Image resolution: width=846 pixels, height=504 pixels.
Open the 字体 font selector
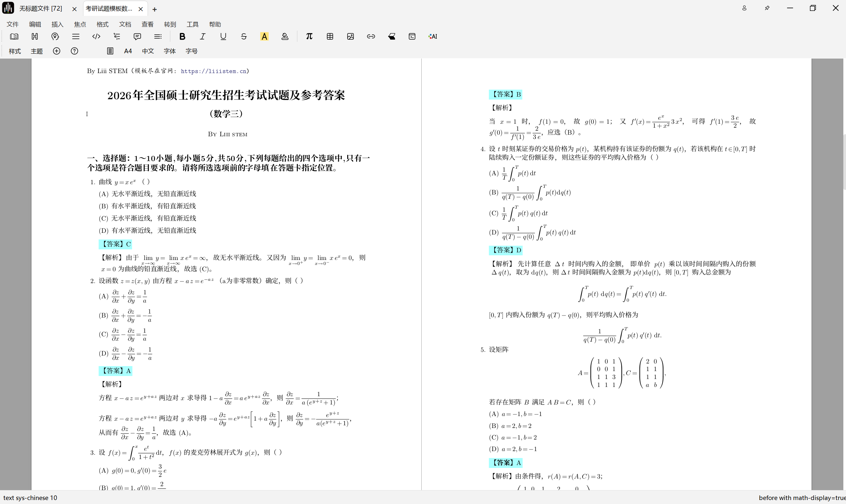pos(169,51)
